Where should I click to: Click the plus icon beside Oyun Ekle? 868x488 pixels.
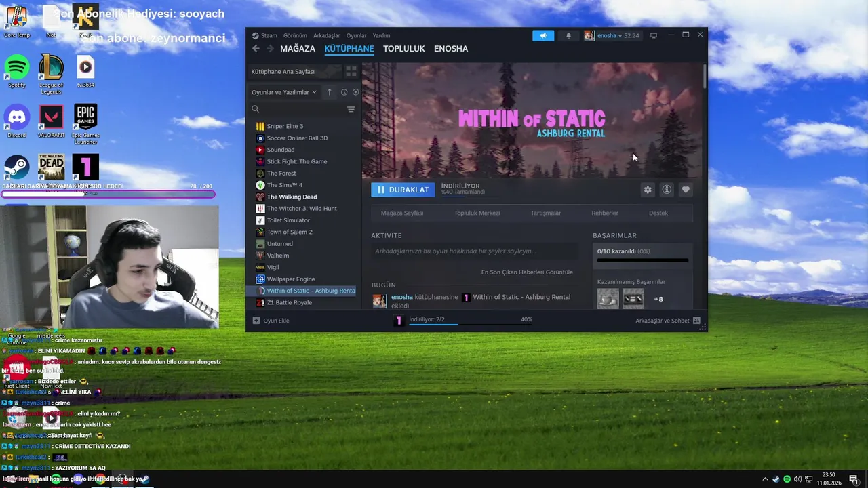pyautogui.click(x=256, y=321)
